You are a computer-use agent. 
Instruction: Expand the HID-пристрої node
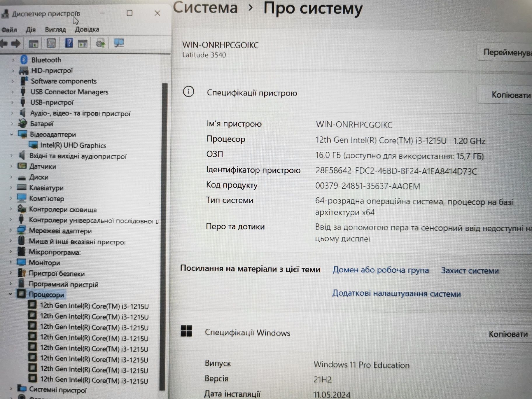click(x=13, y=71)
